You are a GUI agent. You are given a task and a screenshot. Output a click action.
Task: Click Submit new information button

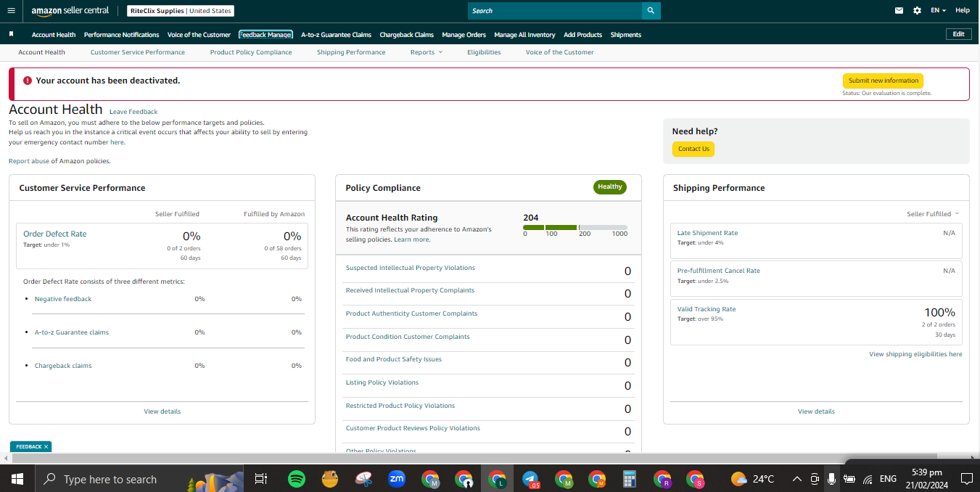883,81
